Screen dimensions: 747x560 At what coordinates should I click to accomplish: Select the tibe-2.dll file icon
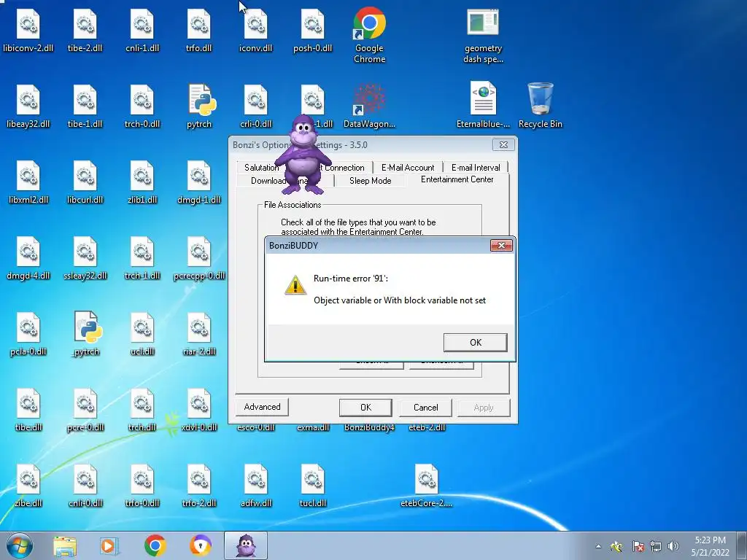(85, 29)
